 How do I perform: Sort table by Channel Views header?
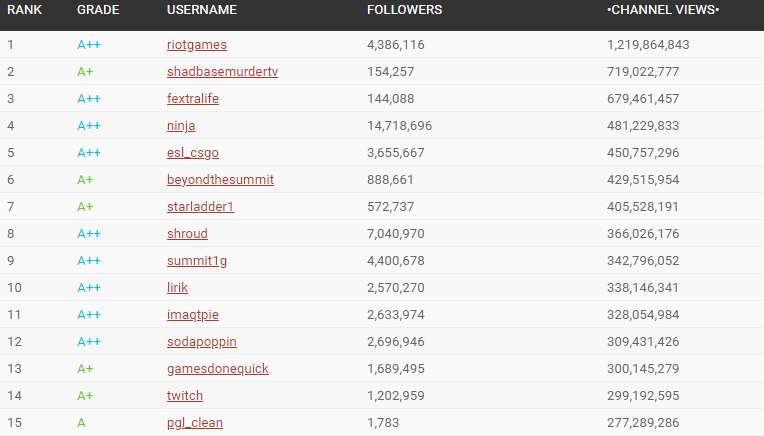point(663,10)
